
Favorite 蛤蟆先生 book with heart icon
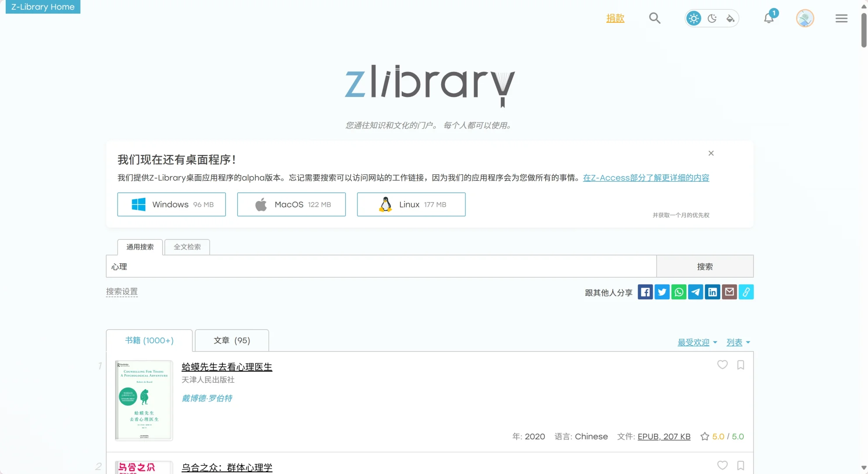click(722, 365)
